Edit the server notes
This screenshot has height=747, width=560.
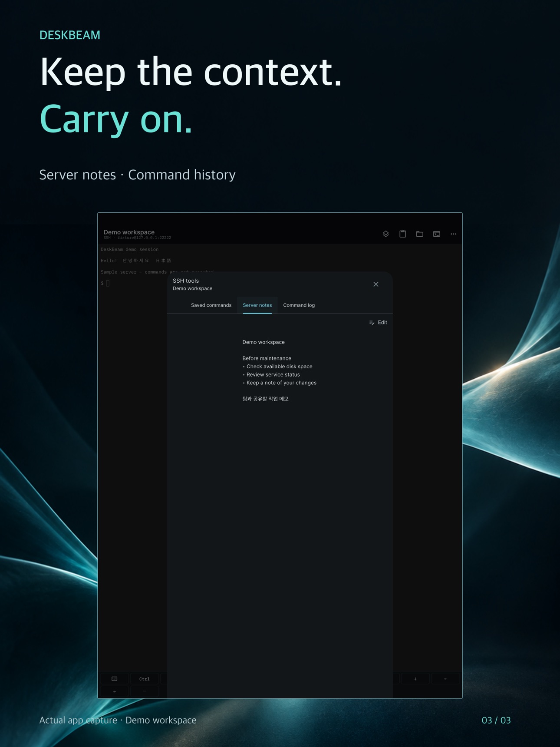tap(378, 322)
